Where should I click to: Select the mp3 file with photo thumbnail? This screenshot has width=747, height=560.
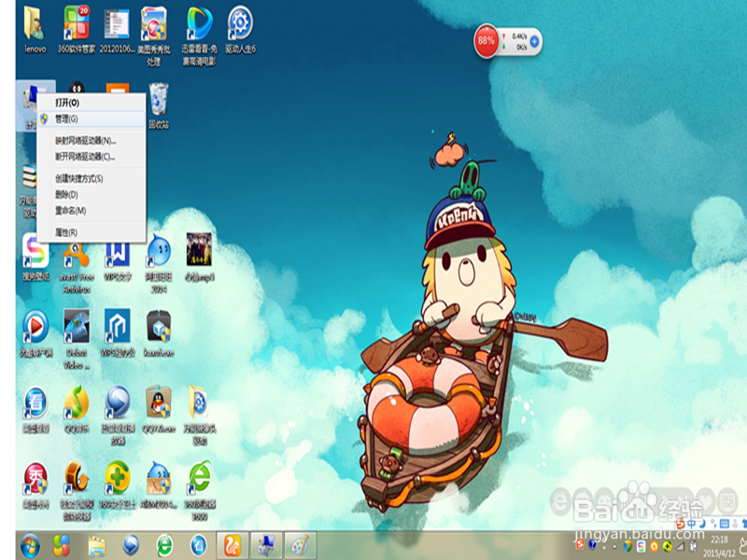[199, 258]
